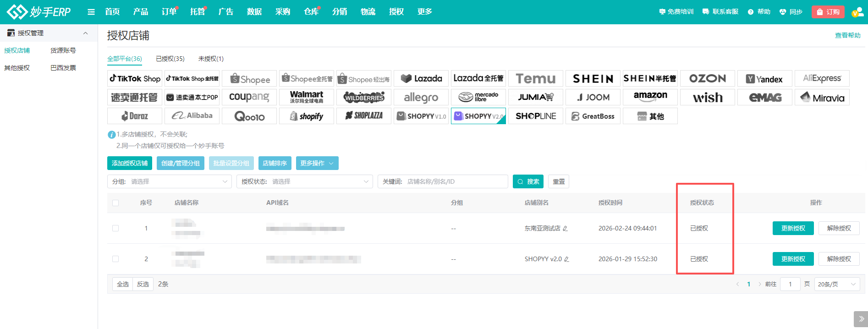
Task: Expand the 更多操作 dropdown button
Action: [317, 163]
